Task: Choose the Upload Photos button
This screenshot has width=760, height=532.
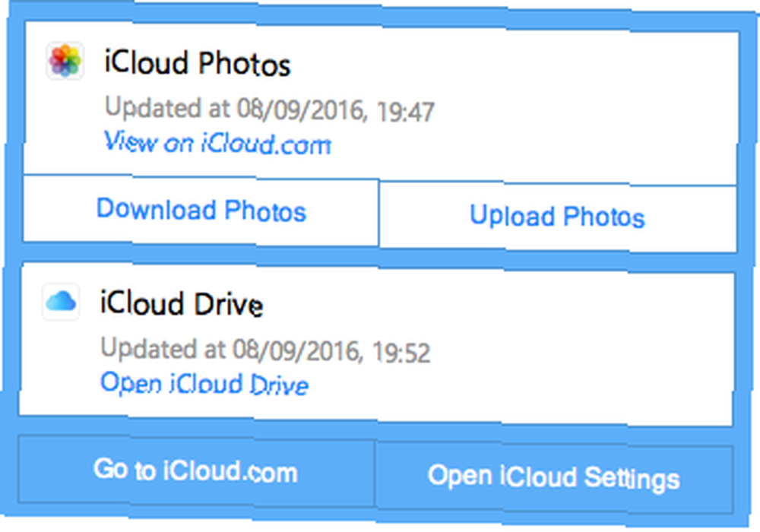Action: [557, 216]
